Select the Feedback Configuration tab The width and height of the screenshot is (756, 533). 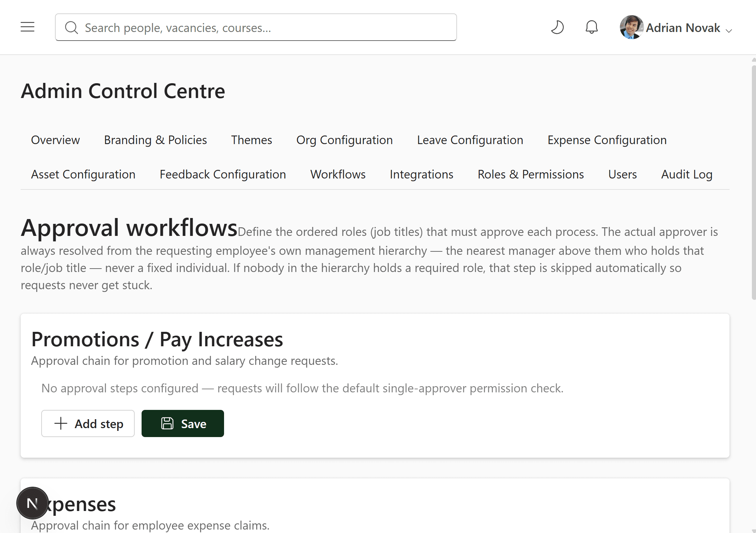(x=223, y=174)
